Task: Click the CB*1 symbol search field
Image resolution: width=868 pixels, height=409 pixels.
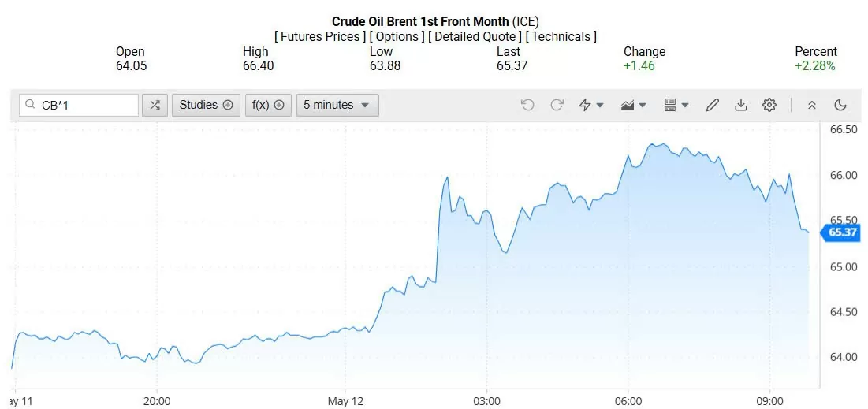Action: click(87, 105)
